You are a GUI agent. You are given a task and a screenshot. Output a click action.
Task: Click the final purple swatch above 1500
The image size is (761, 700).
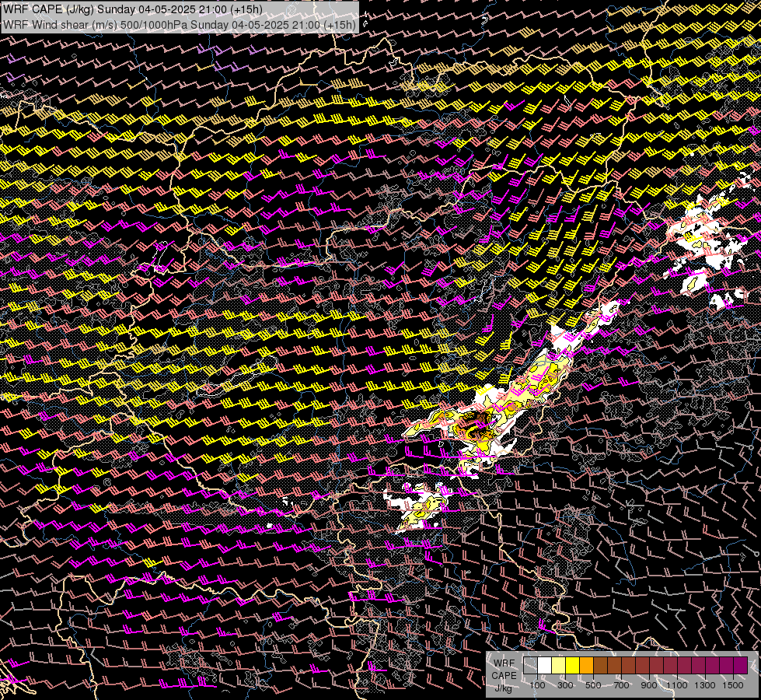(740, 665)
